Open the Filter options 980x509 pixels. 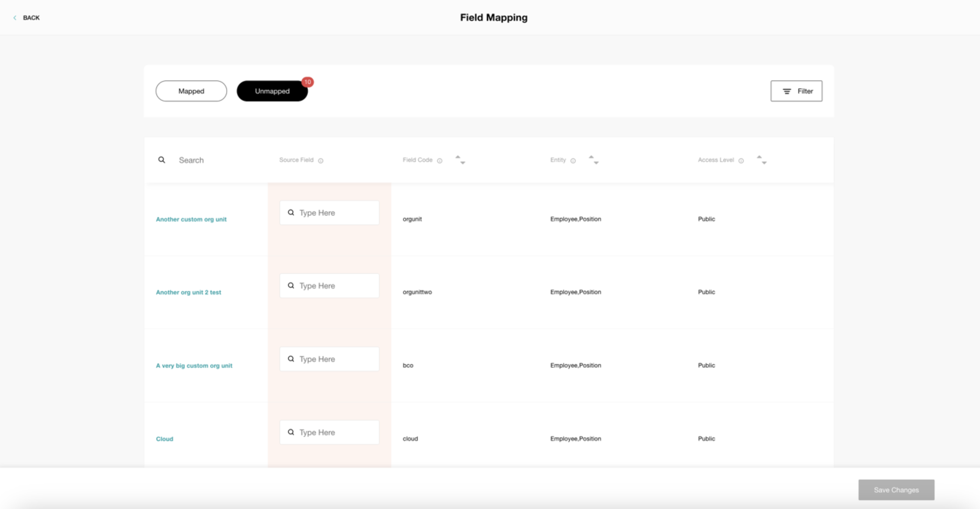click(x=796, y=91)
